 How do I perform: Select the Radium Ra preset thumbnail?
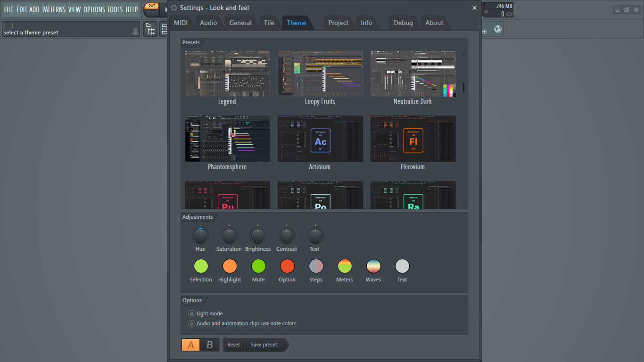pos(413,195)
